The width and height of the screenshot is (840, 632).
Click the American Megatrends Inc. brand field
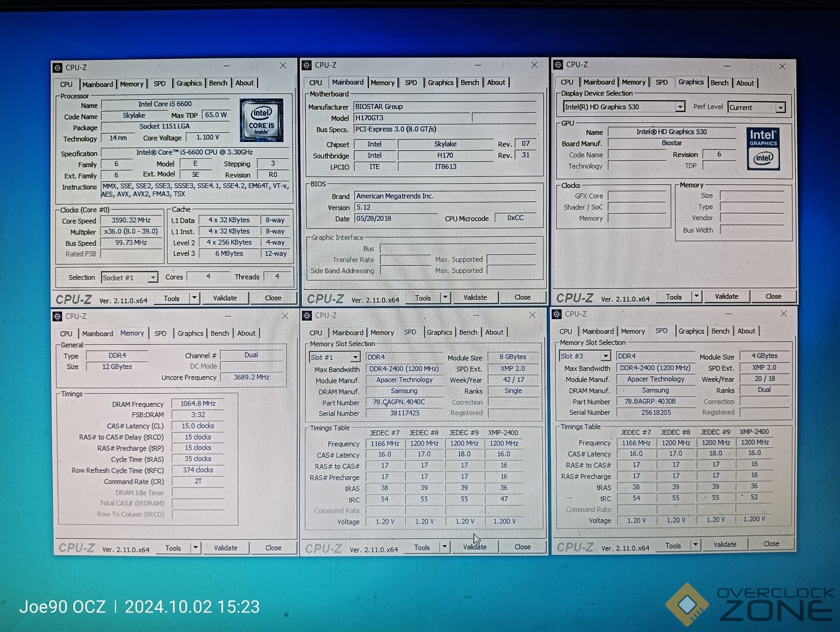tap(445, 196)
